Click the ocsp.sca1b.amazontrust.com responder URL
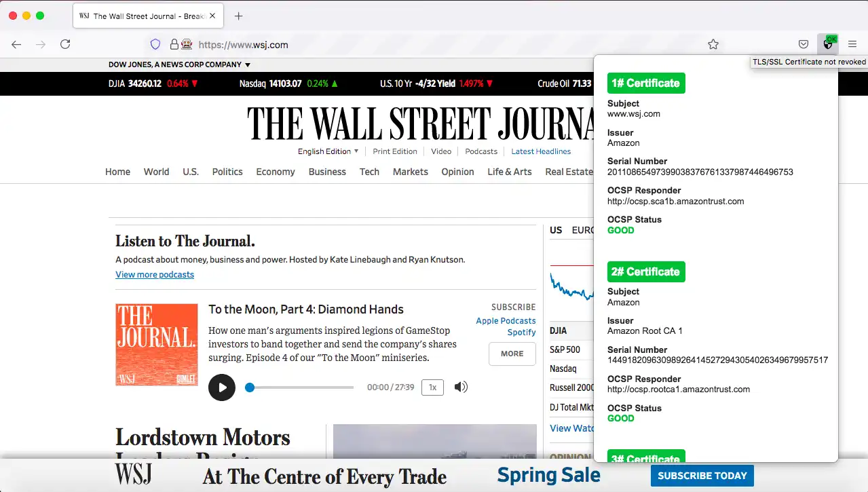This screenshot has width=868, height=492. coord(676,202)
